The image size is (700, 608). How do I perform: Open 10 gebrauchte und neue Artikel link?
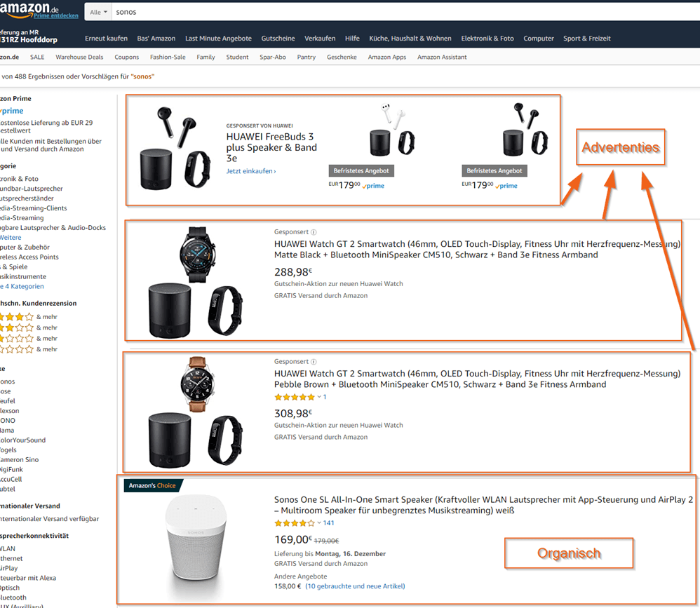pyautogui.click(x=356, y=586)
